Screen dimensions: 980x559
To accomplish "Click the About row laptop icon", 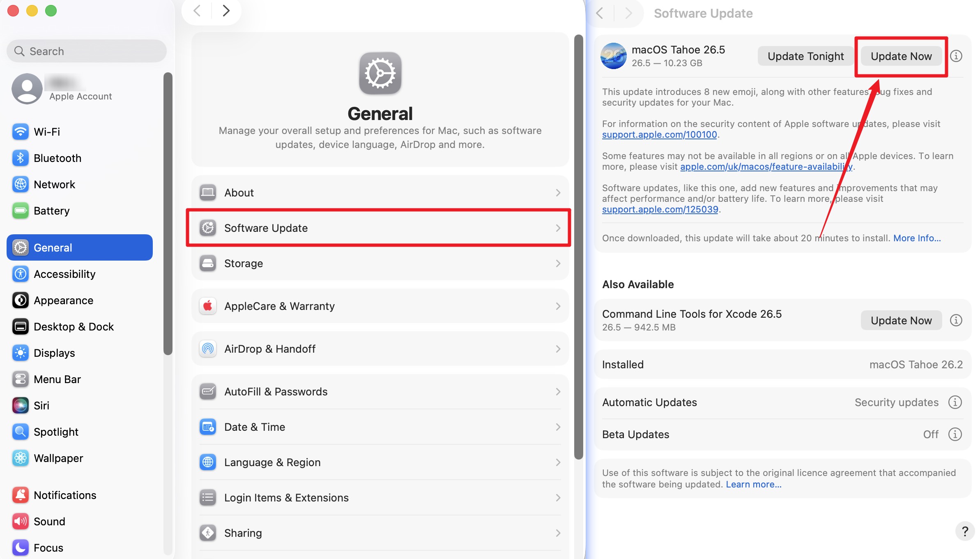I will 208,192.
